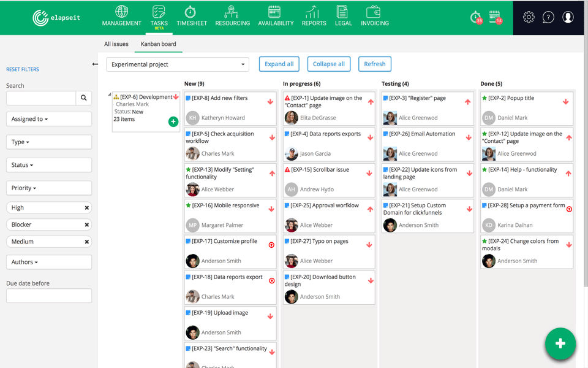Open the EXP-19 Upload image card
588x368 pixels.
click(x=230, y=323)
